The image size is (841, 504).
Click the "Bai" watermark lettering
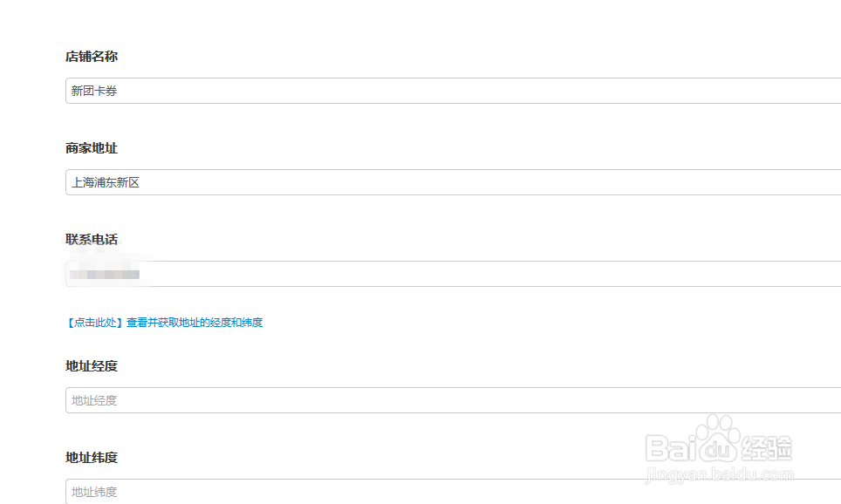click(673, 448)
